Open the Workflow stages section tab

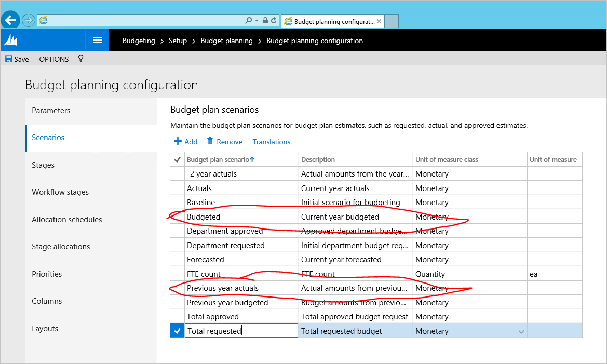(x=91, y=193)
